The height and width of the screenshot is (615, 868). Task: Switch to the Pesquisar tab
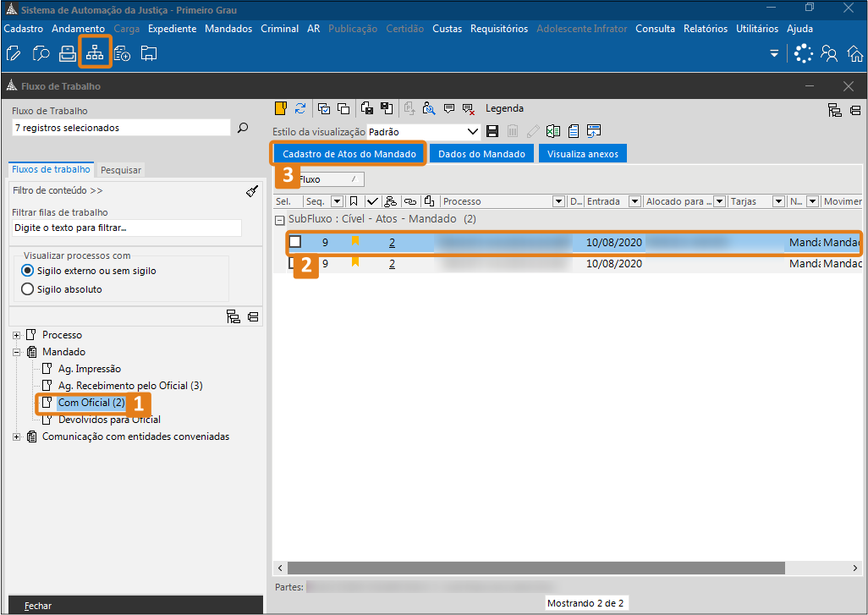pyautogui.click(x=121, y=170)
